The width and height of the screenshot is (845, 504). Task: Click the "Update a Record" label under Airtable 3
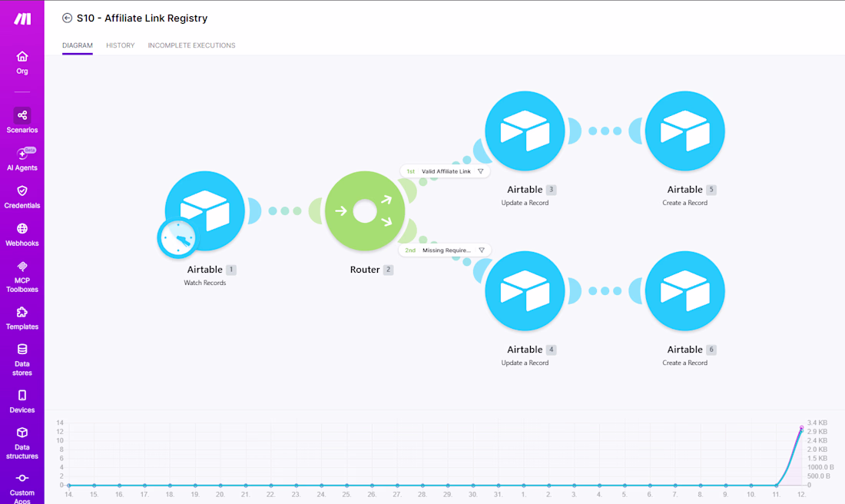point(525,203)
